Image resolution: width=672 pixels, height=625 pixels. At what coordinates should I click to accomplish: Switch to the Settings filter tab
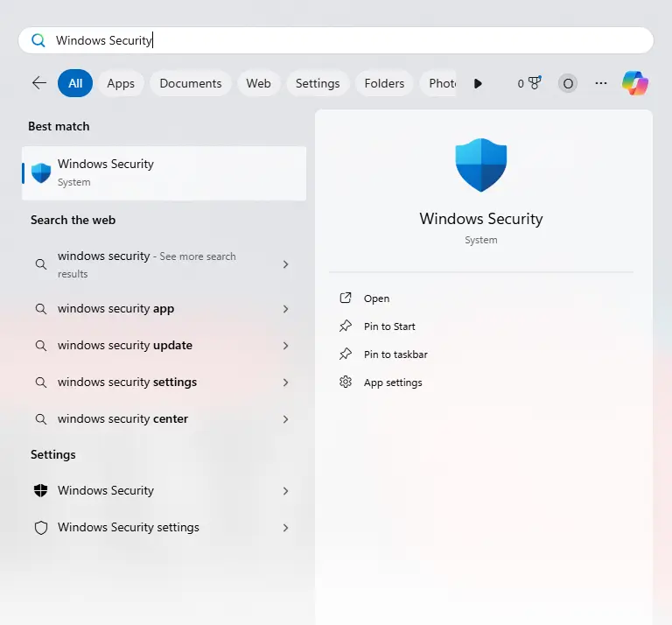[x=318, y=83]
